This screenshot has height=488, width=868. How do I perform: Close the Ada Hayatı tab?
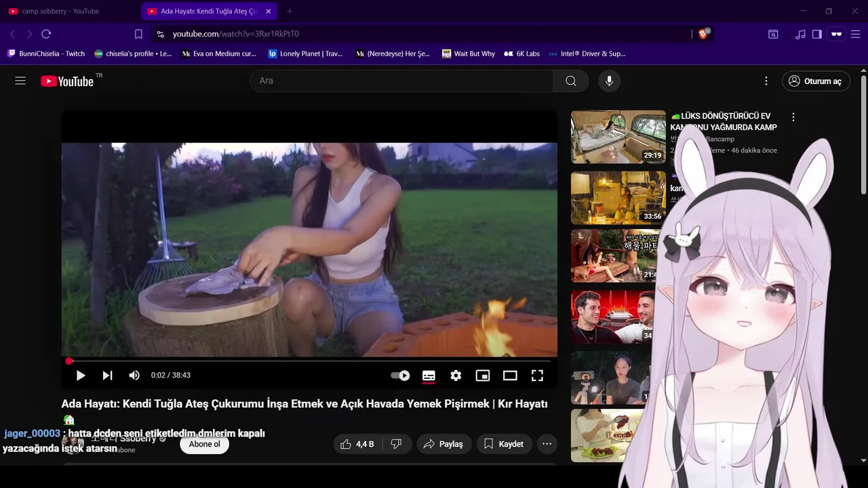[x=269, y=12]
